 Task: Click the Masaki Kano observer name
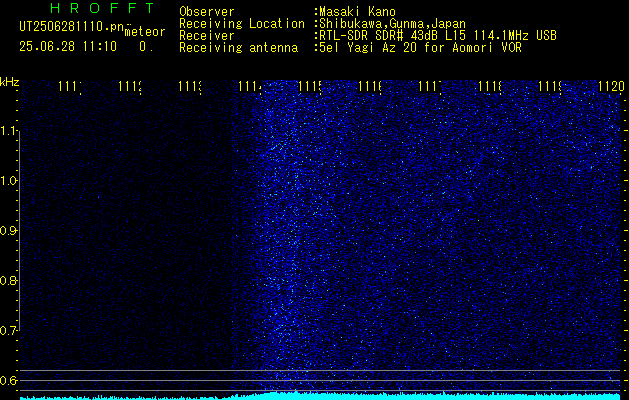(355, 12)
